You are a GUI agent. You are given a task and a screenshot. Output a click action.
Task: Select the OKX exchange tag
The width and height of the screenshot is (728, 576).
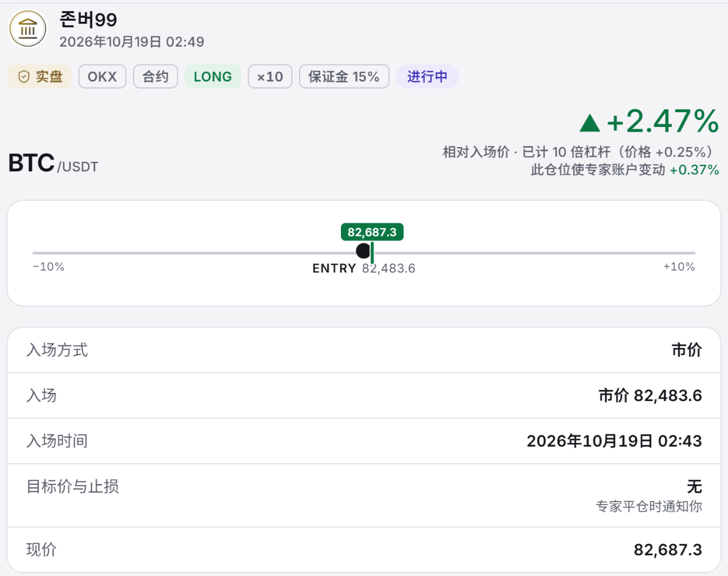[102, 77]
